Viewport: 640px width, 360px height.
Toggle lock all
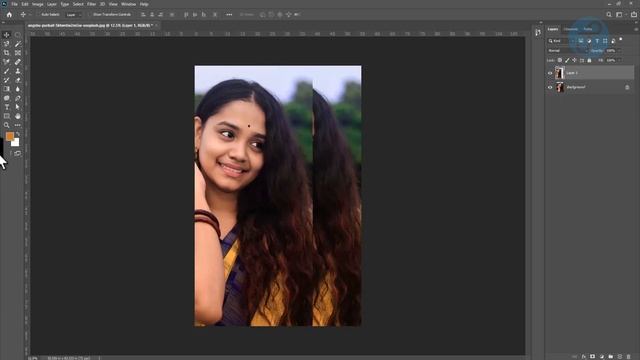589,60
